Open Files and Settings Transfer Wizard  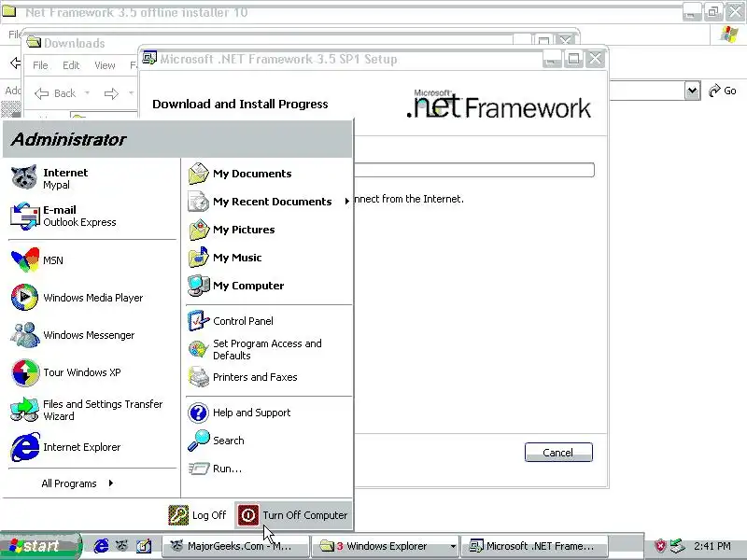(92, 410)
